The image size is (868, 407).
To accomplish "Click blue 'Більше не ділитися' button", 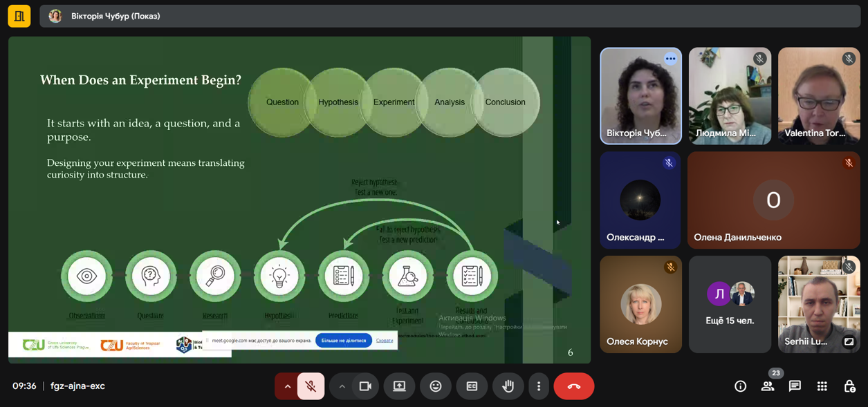I will [x=344, y=341].
